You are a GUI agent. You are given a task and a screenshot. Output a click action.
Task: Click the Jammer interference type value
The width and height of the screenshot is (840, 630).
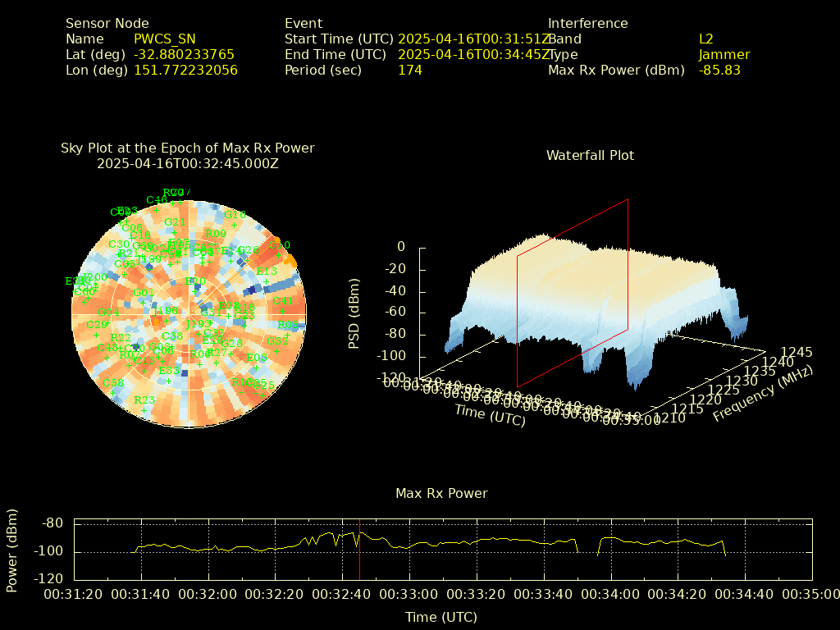[724, 54]
